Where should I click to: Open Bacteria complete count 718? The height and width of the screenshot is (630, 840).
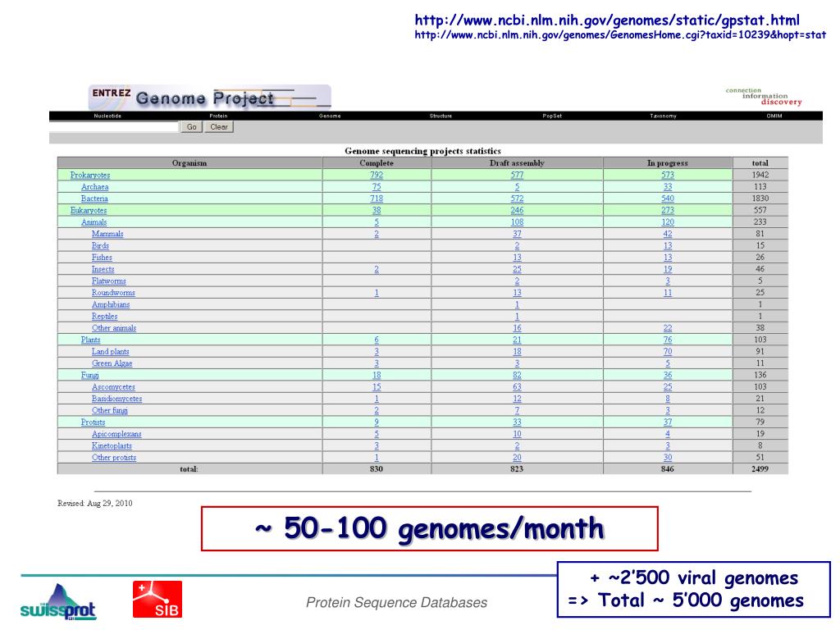tap(377, 199)
